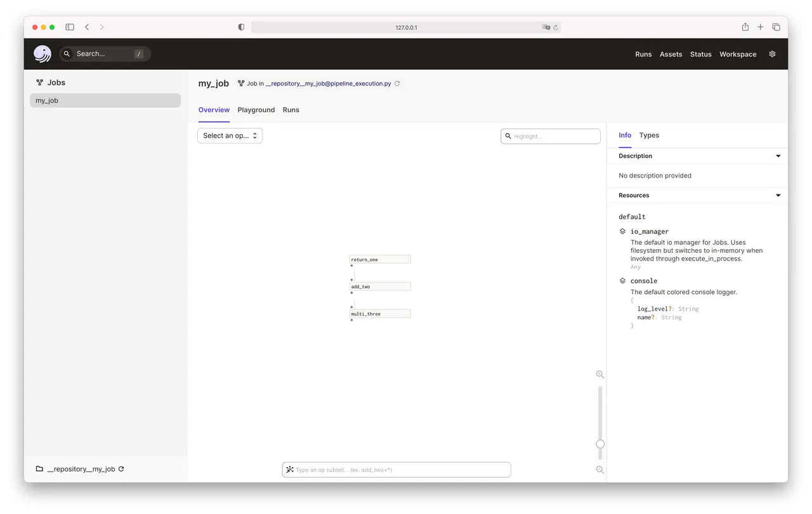
Task: Select the return_one op node
Action: 380,259
